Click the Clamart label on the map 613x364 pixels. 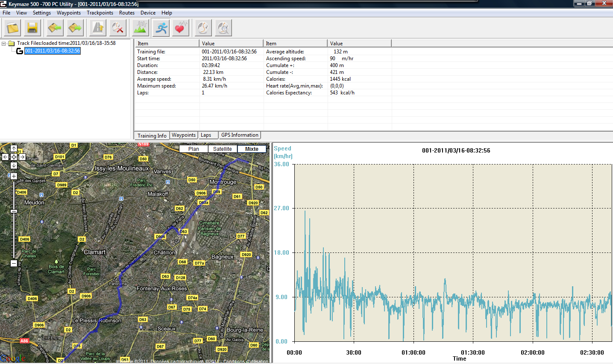point(94,252)
